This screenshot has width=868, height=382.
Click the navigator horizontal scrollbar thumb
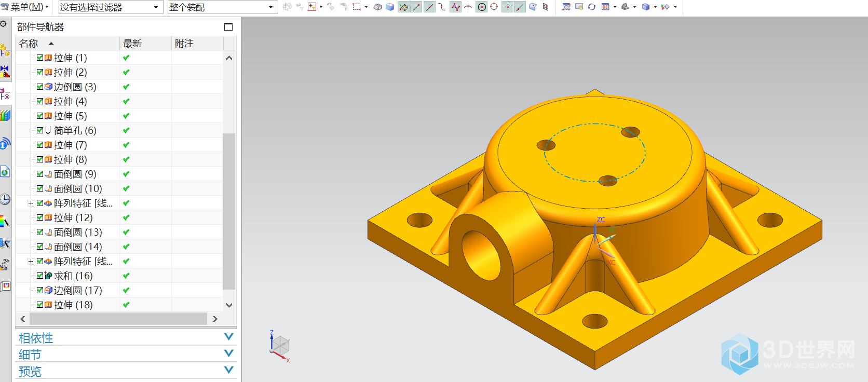[x=118, y=319]
